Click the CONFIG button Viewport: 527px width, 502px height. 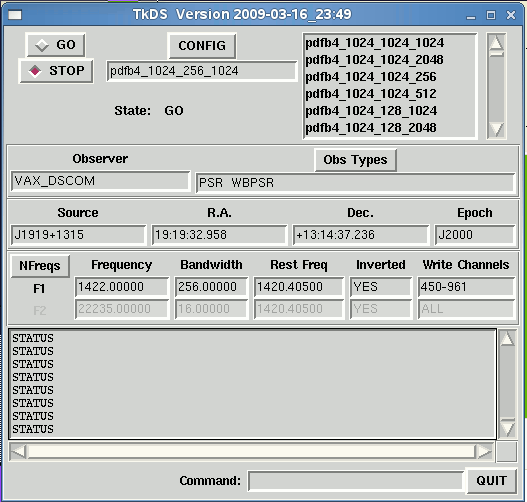coord(202,45)
